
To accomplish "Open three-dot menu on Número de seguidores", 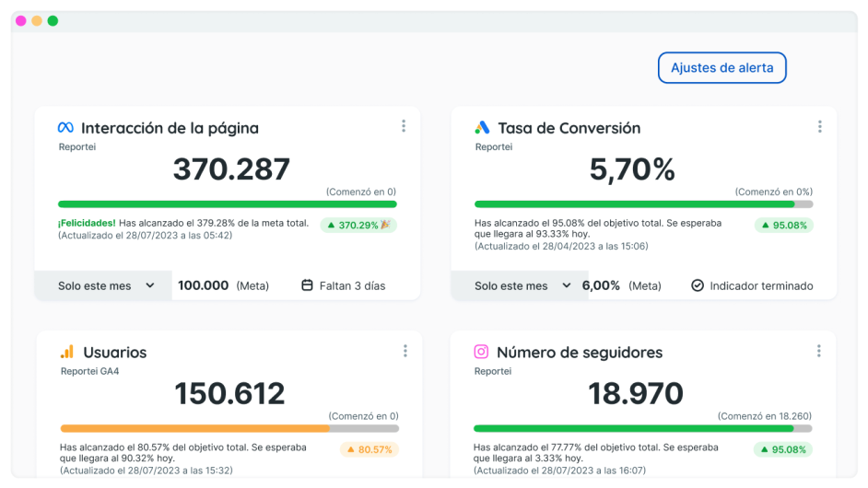I will (818, 351).
